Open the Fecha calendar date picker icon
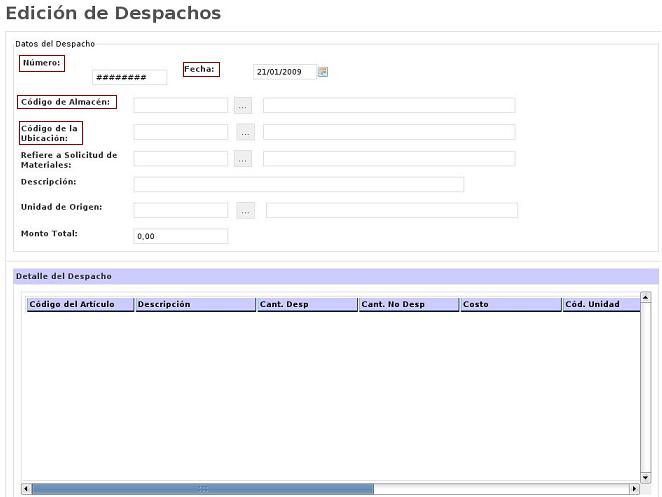 coord(323,72)
